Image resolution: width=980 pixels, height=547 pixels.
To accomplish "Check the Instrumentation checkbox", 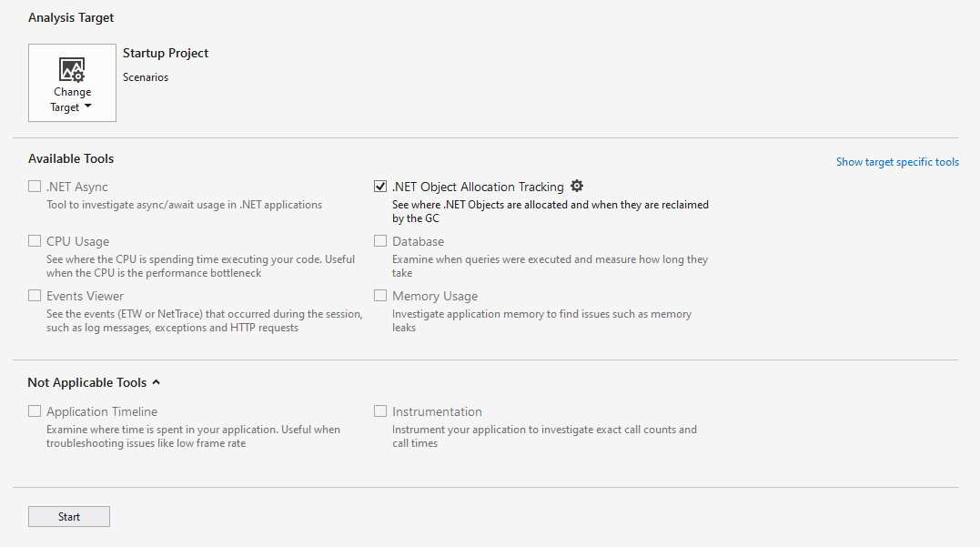I will coord(379,410).
